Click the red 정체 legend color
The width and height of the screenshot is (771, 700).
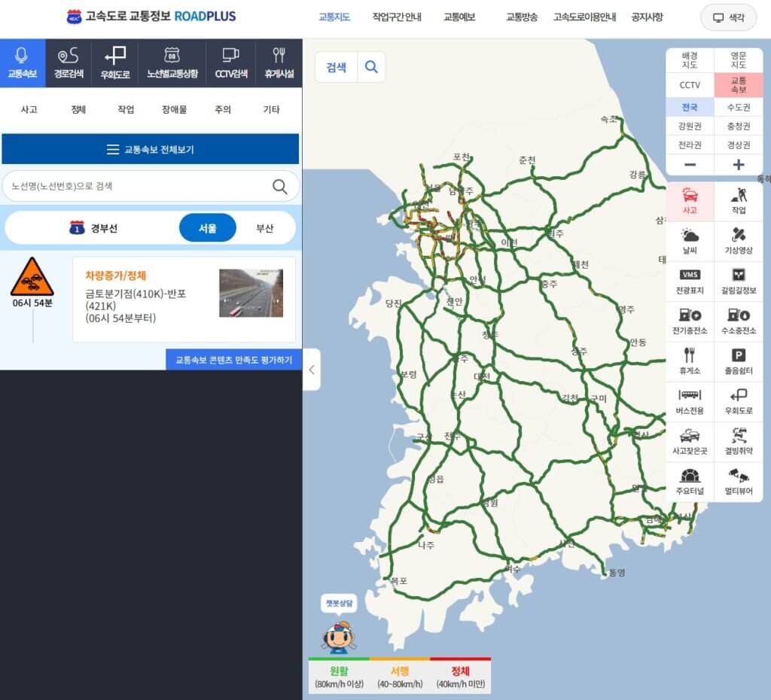(460, 671)
